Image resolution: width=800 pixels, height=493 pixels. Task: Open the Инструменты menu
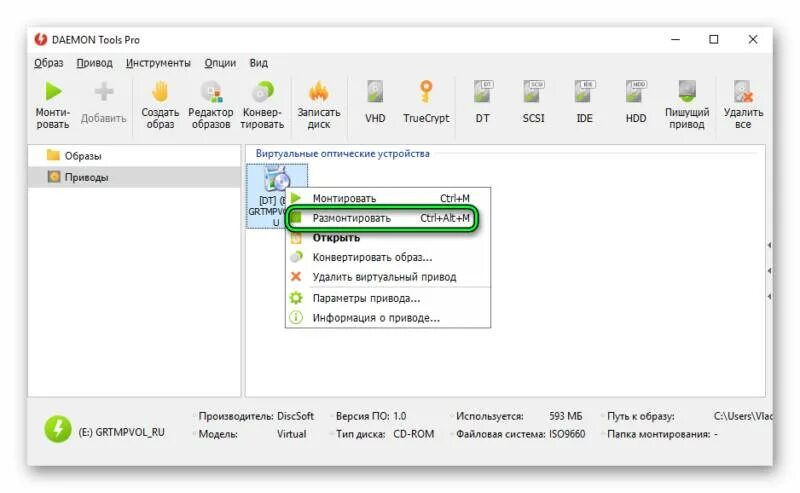tap(158, 63)
